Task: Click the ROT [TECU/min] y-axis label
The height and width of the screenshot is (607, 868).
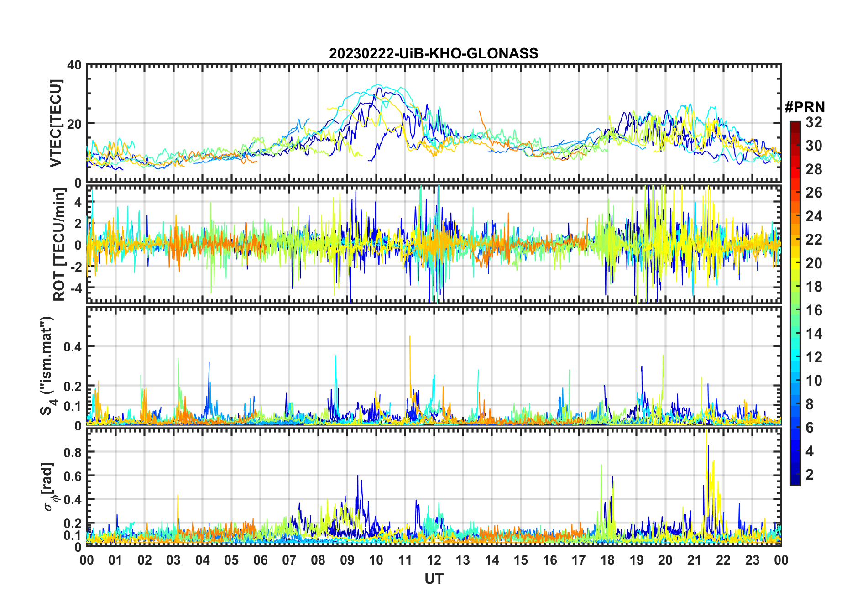Action: tap(59, 245)
